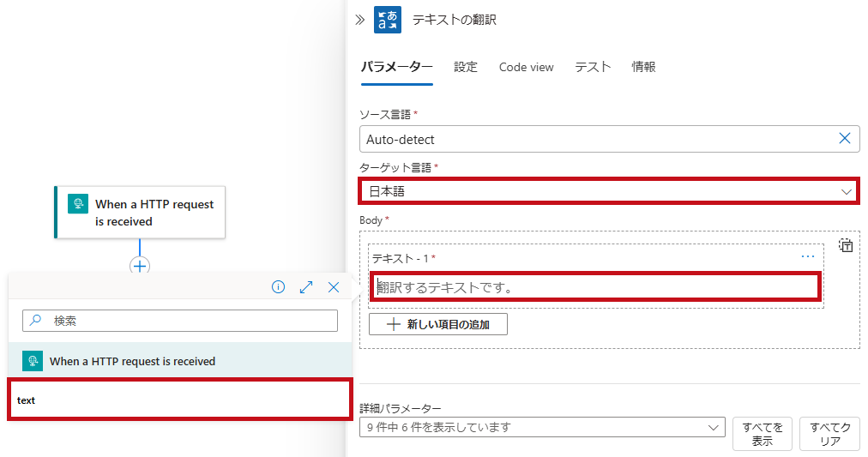Close the dynamic content popup
This screenshot has width=868, height=457.
point(334,286)
